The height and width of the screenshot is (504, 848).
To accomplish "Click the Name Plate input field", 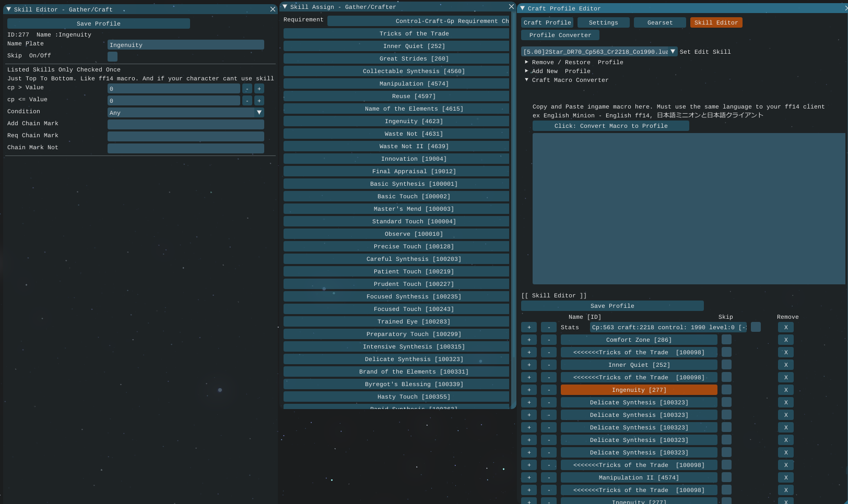I will pos(185,45).
